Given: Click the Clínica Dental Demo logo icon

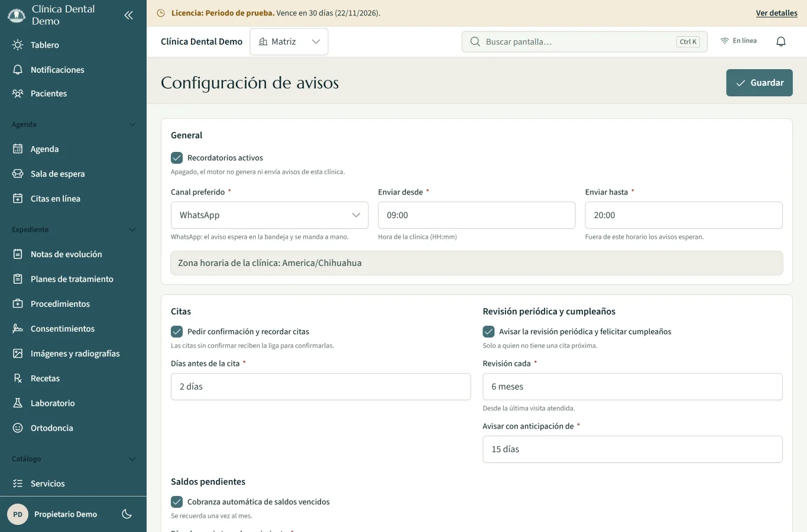Looking at the screenshot, I should (16, 15).
